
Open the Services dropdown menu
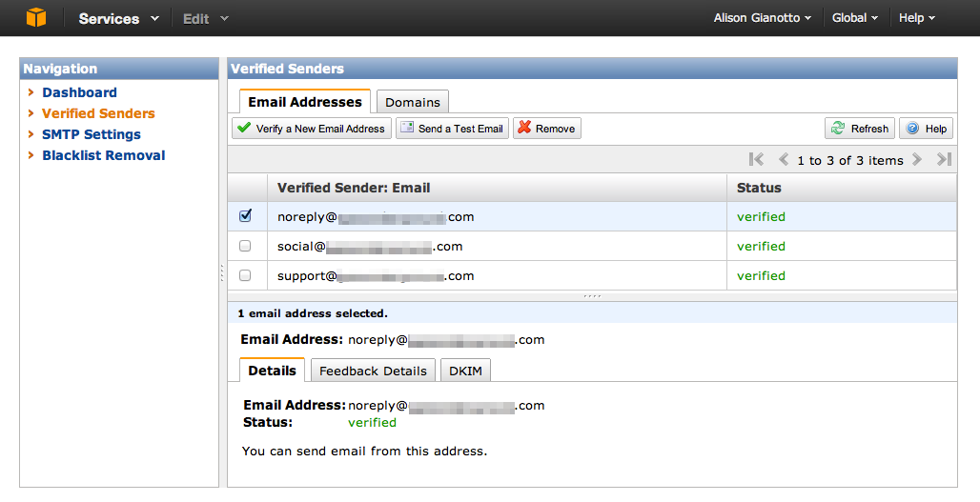click(x=118, y=19)
